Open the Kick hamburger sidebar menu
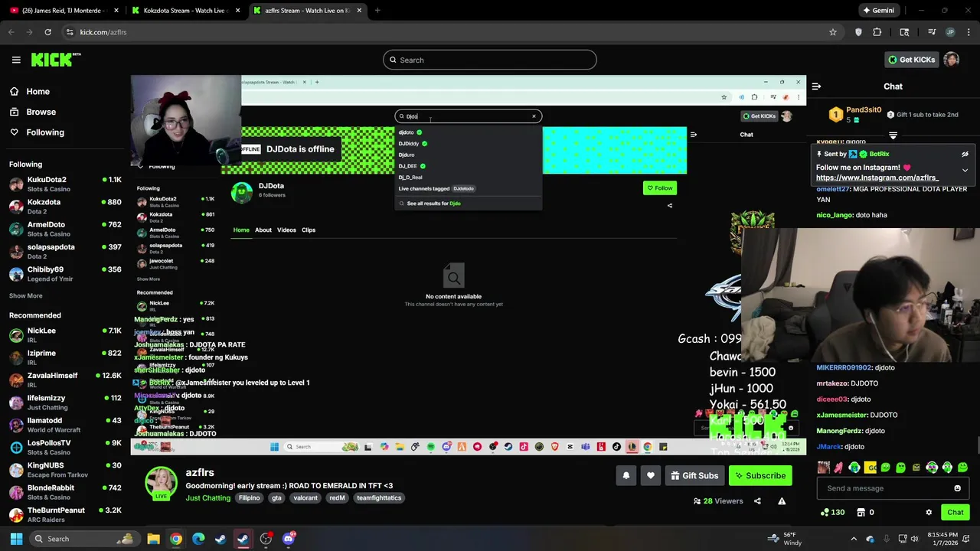Viewport: 980px width, 551px height. click(x=16, y=60)
